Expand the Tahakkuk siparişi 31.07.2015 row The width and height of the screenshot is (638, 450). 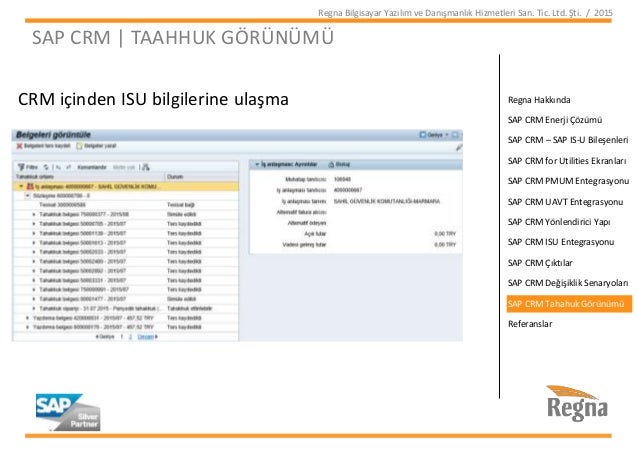34,308
